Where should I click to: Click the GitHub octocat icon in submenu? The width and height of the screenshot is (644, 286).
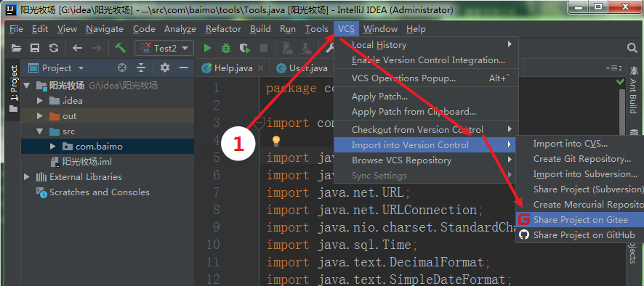coord(523,234)
